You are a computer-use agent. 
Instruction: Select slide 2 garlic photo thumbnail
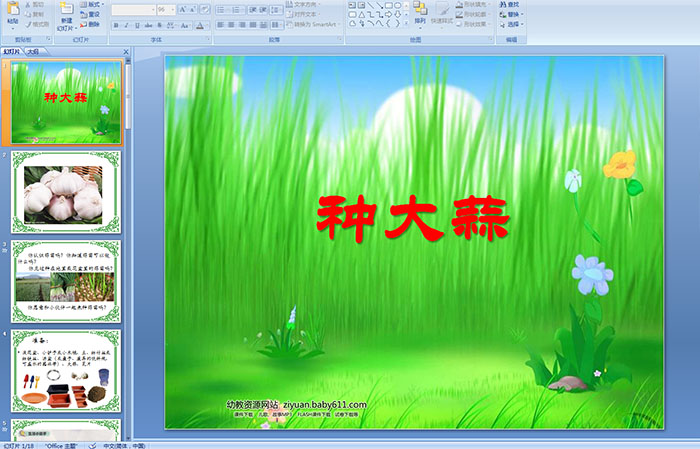(66, 192)
